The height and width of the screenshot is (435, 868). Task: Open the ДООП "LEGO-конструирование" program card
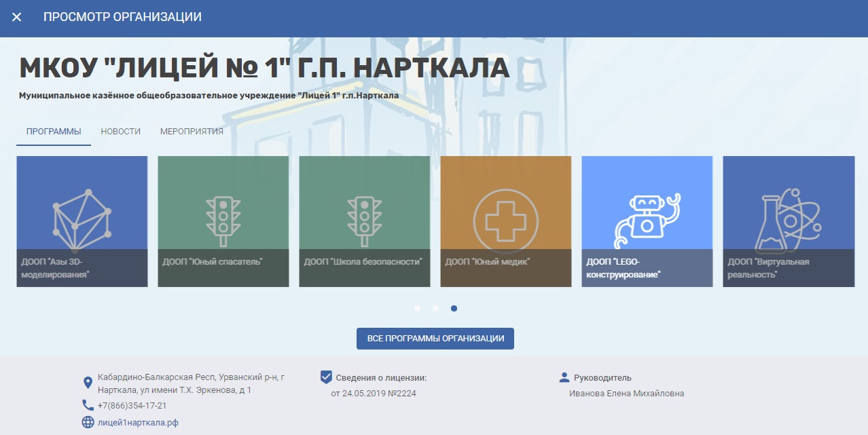click(647, 221)
